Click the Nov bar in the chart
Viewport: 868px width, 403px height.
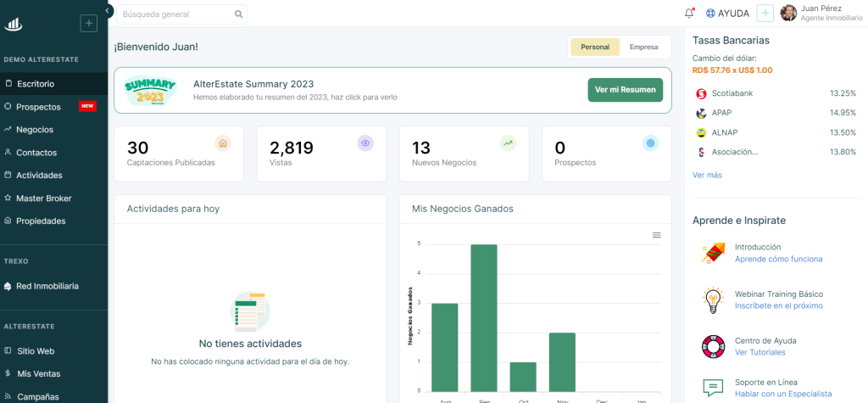[563, 362]
